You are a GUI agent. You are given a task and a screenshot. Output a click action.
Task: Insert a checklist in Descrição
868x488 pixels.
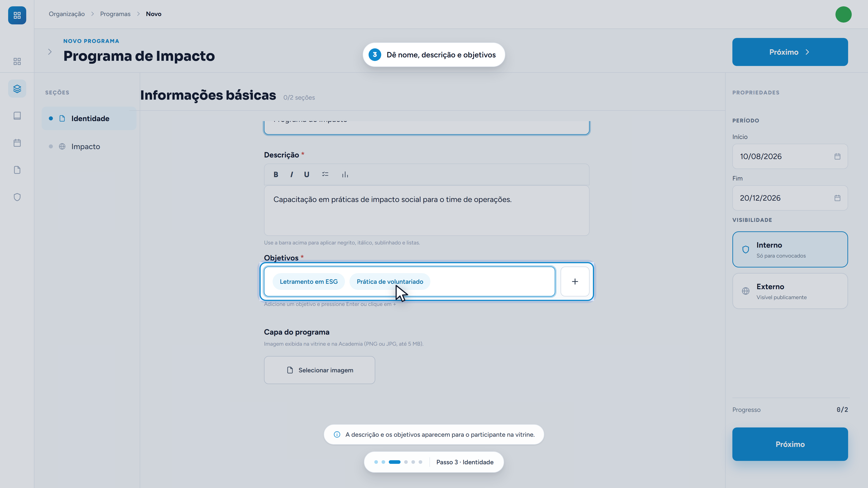[325, 174]
